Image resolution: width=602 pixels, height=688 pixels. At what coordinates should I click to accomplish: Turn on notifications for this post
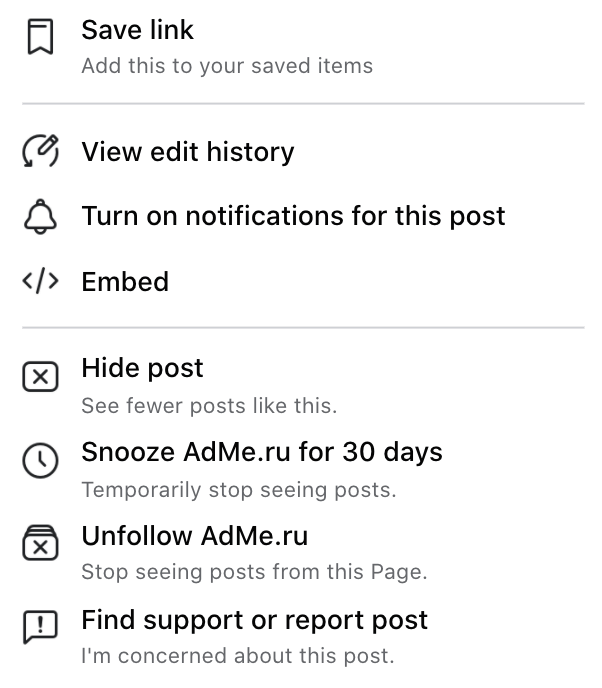(303, 216)
